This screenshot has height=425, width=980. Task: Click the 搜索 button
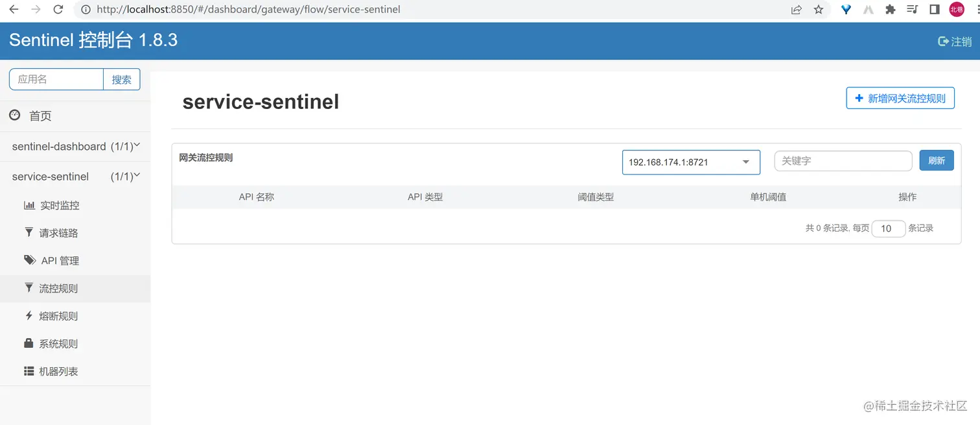click(x=122, y=79)
